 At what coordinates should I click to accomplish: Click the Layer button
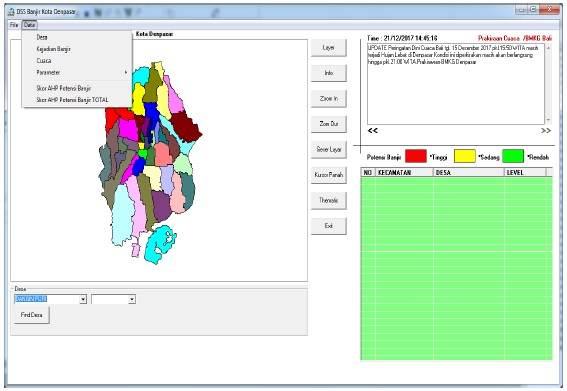coord(329,48)
